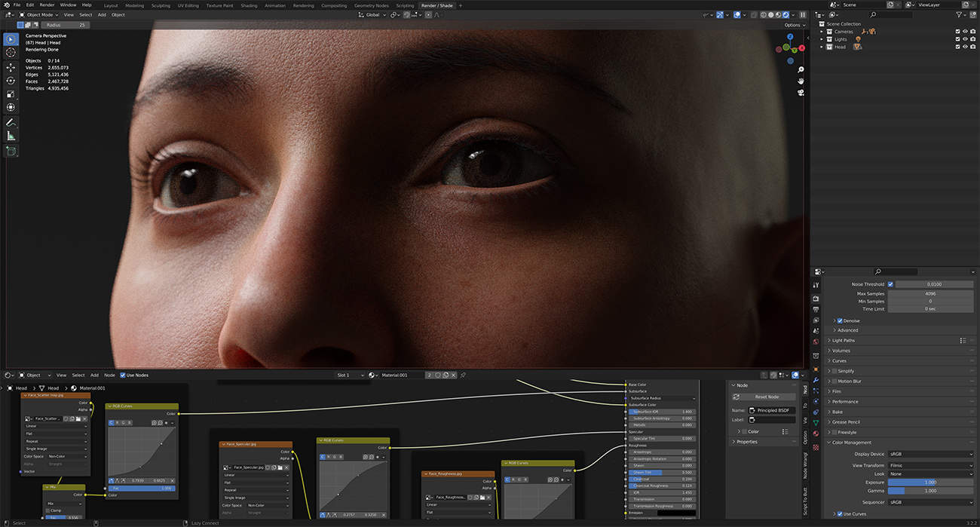Open the outliner filter options

[960, 14]
